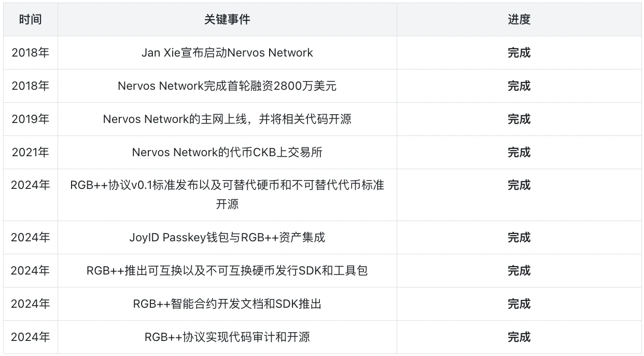Click the 智能合约开发文档 event cell
Viewport: 644px width, 356px height.
(227, 304)
